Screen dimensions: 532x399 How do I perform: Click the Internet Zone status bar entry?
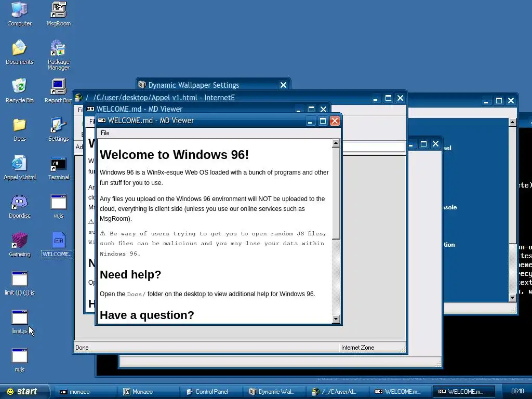point(357,348)
